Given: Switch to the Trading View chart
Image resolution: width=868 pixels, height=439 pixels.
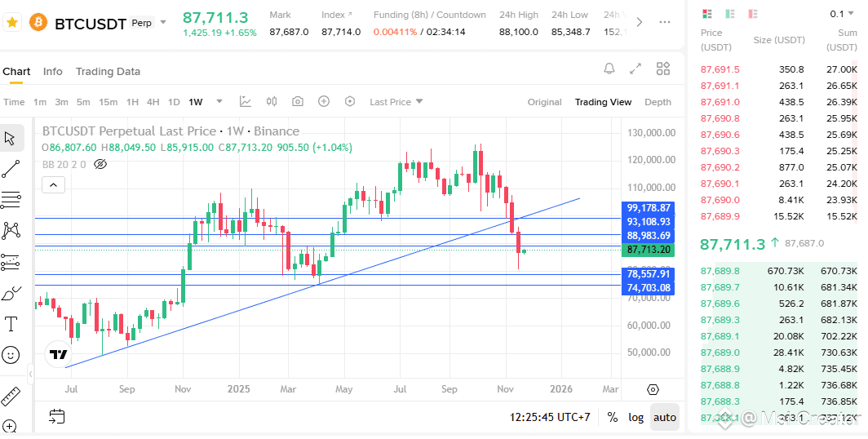Looking at the screenshot, I should 603,102.
